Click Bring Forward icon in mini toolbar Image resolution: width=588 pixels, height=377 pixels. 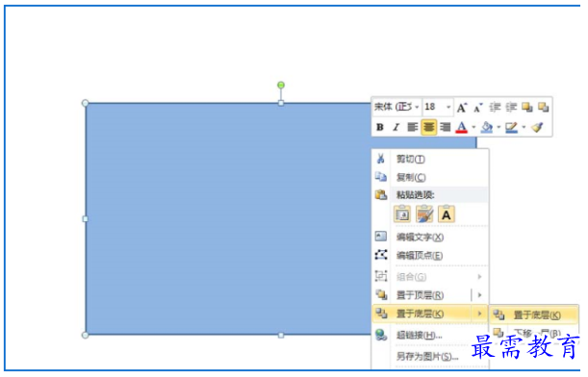[x=527, y=108]
